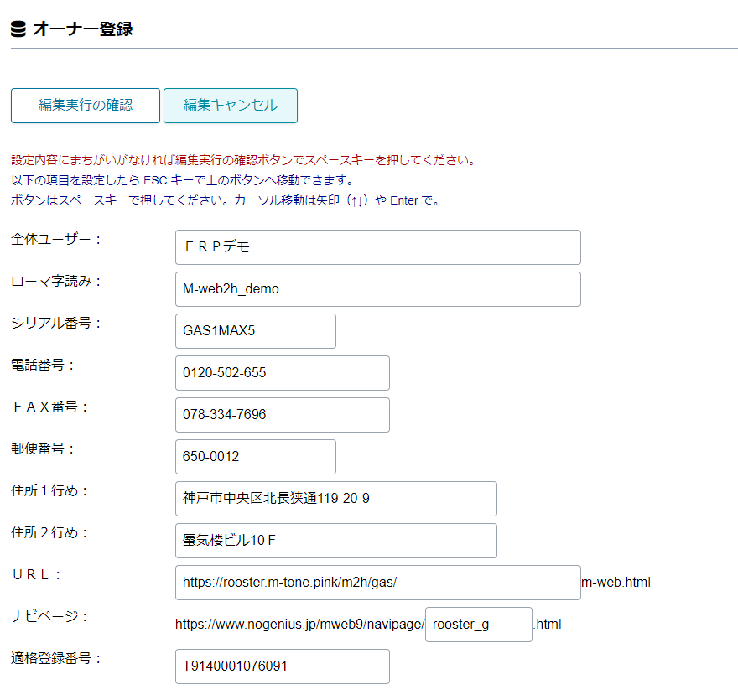Click the ローマ字読み field with M-web2h_demo
The image size is (738, 700).
click(x=377, y=289)
